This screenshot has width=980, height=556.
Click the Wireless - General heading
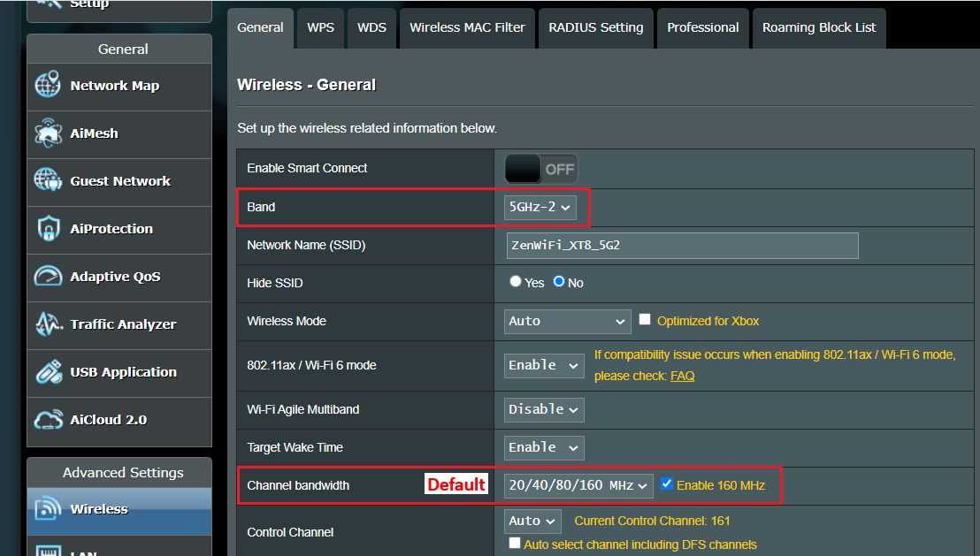[306, 85]
